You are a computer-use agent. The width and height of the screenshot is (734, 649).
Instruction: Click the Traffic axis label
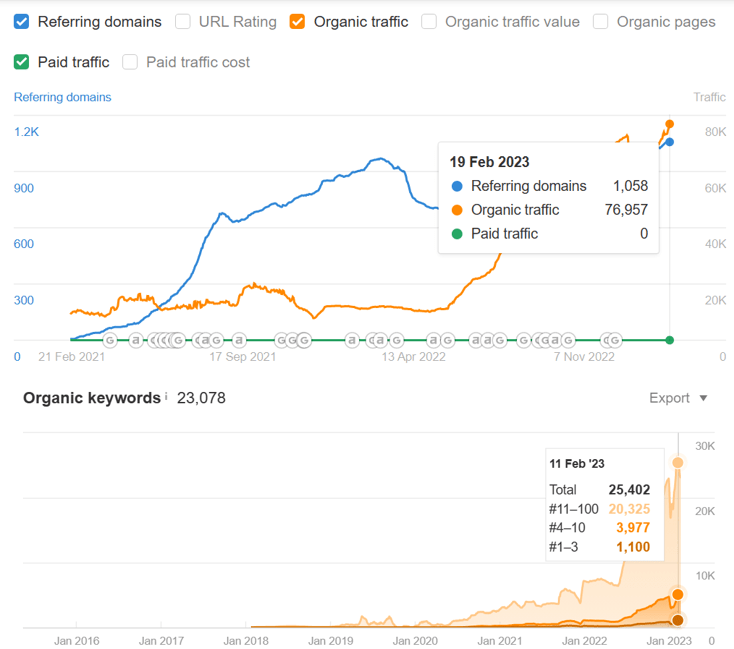point(709,97)
